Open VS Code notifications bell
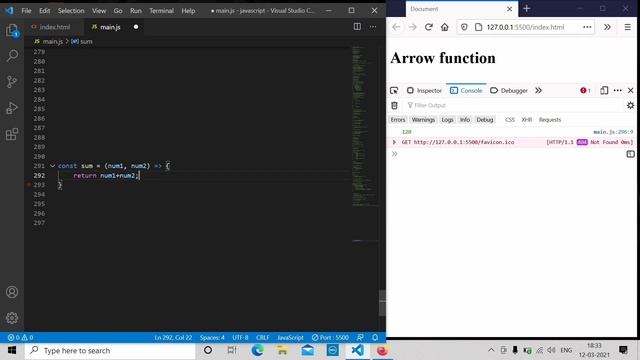Screen dimensions: 640x360 click(x=375, y=338)
